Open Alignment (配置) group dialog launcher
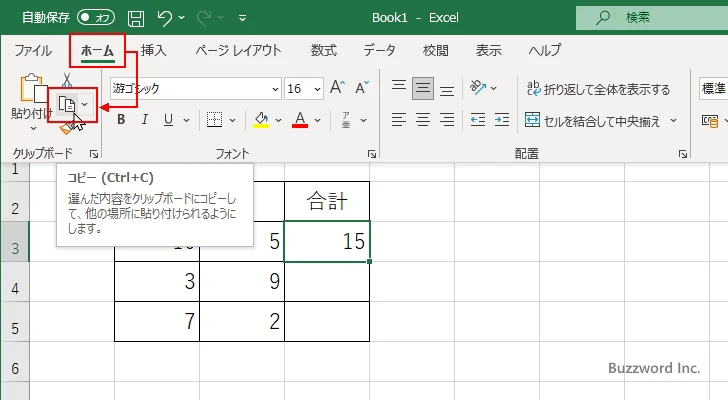Viewport: 728px width, 400px height. click(x=682, y=154)
